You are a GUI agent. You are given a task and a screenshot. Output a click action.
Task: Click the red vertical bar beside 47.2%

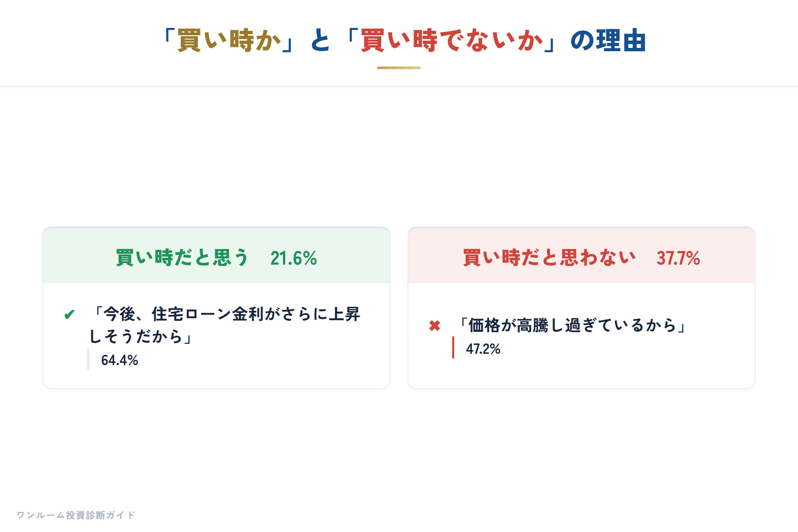pos(453,347)
